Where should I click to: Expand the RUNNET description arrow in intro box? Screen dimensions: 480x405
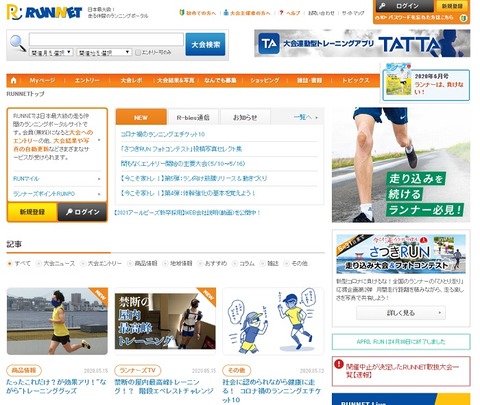[x=99, y=140]
